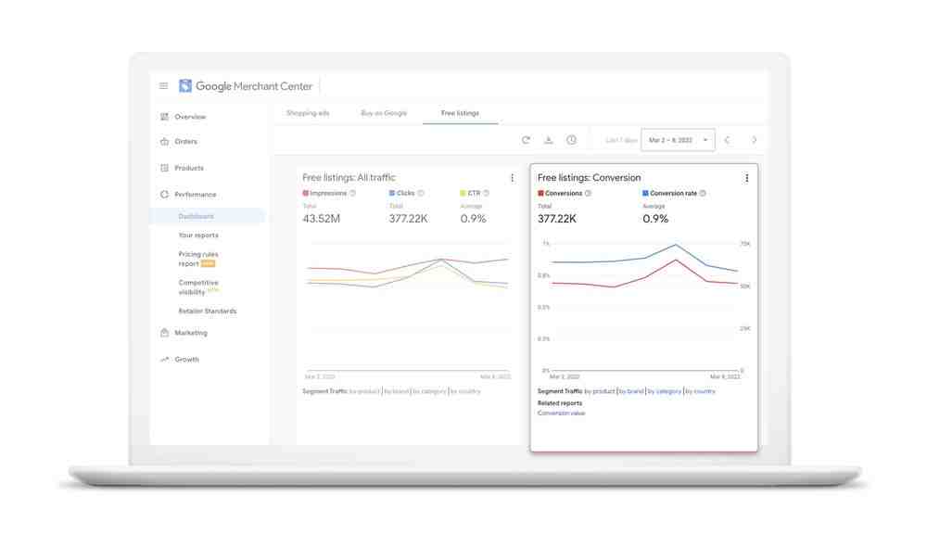927x560 pixels.
Task: Go to previous date range
Action: pyautogui.click(x=727, y=140)
